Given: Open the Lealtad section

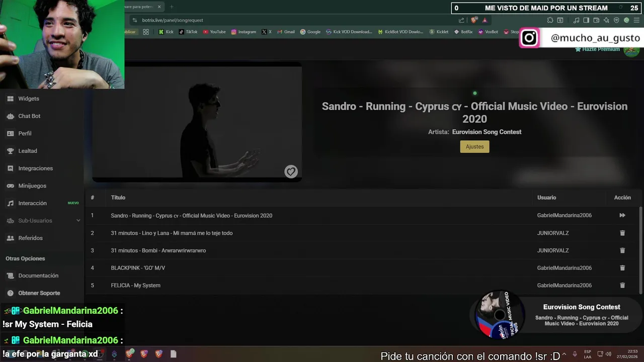Looking at the screenshot, I should (28, 151).
